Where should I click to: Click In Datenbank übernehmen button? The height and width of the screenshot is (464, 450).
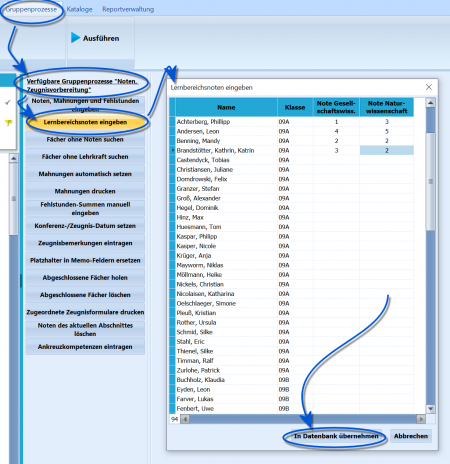click(336, 436)
